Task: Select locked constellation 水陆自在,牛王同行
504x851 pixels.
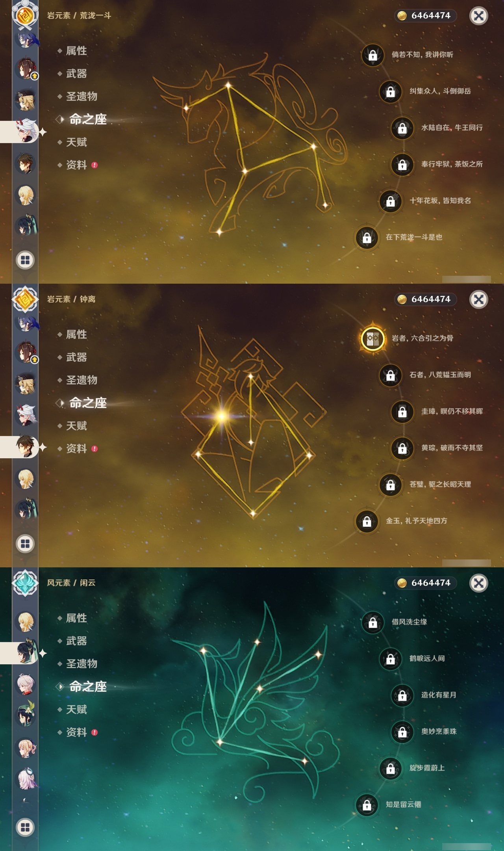Action: coord(402,128)
